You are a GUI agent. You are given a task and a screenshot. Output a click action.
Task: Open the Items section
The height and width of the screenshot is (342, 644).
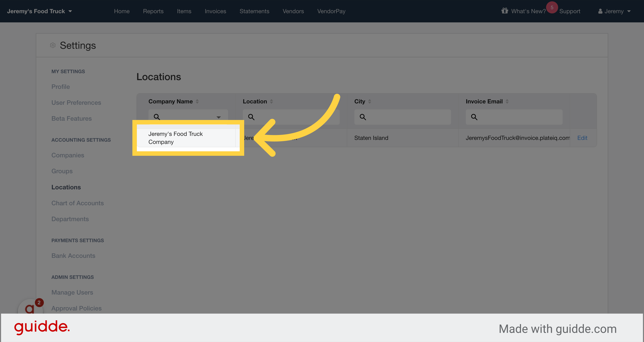184,11
